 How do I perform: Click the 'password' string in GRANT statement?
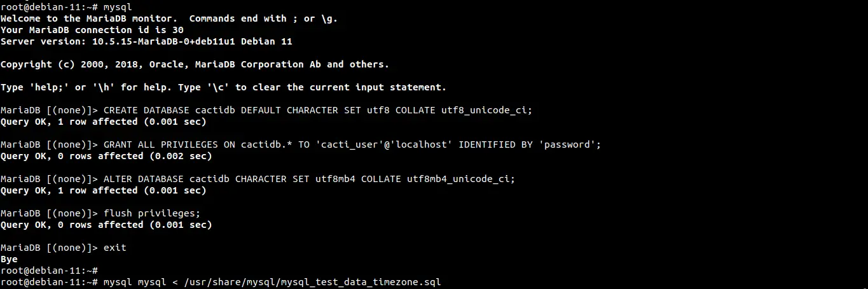click(568, 144)
